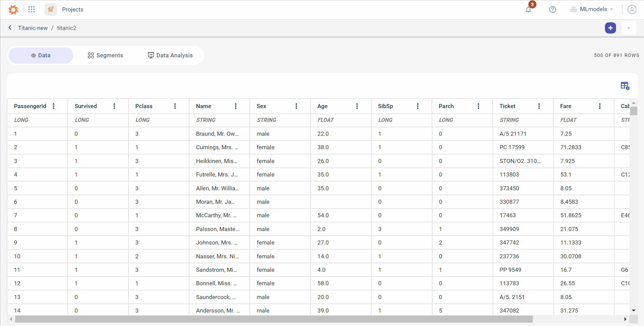Open the Age column options menu
Screen dimensions: 644x326
click(357, 106)
